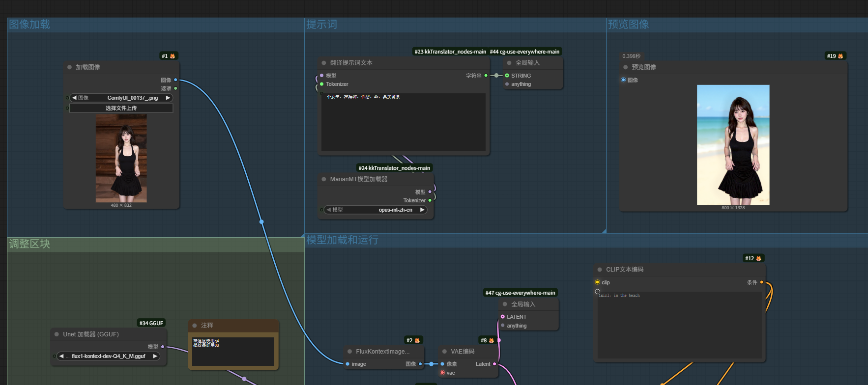Image resolution: width=868 pixels, height=385 pixels.
Task: Click the 字符串 output port on 翻译提示词文本
Action: click(486, 76)
